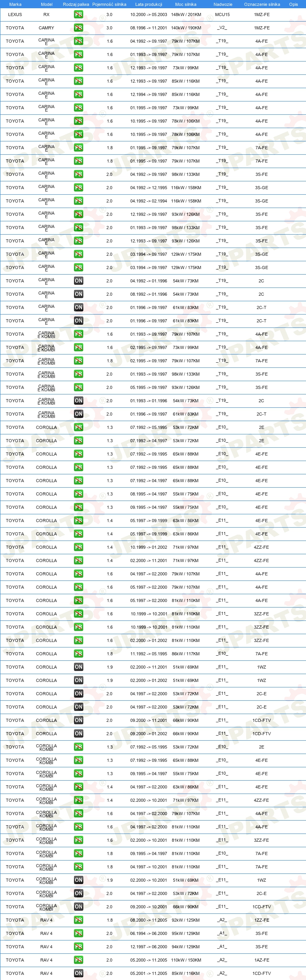This screenshot has height=980, width=306.
Task: Click the 94kW / 129KM power cell
Action: coord(186,947)
